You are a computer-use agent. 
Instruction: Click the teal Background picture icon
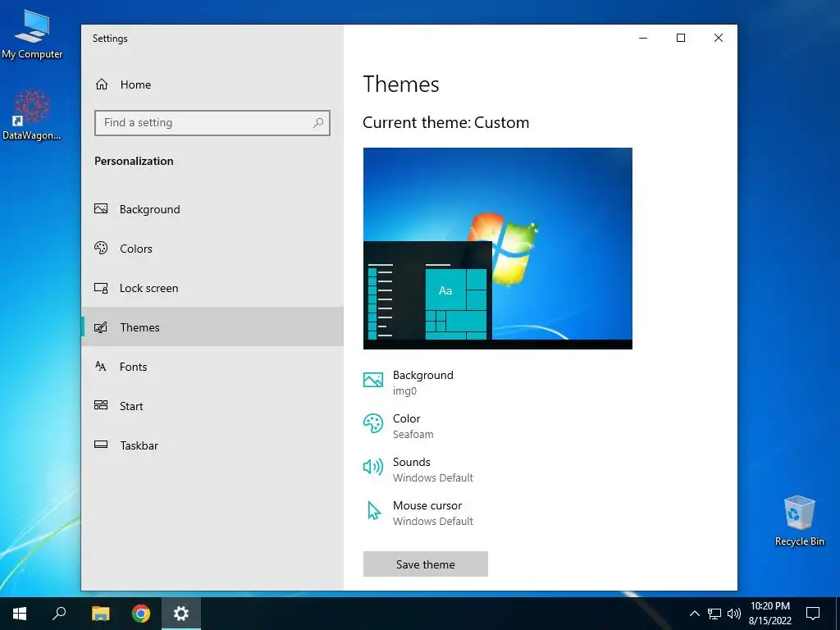(373, 381)
